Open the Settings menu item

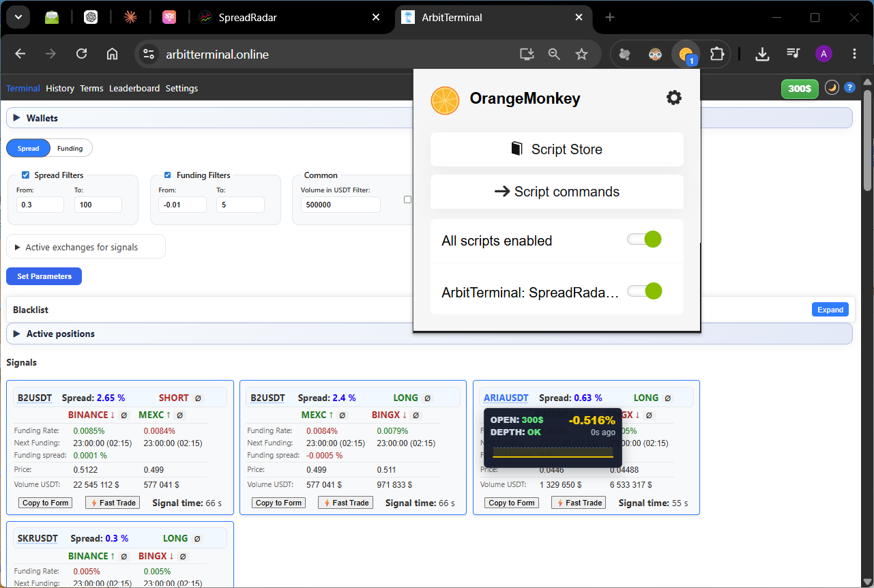pos(181,88)
